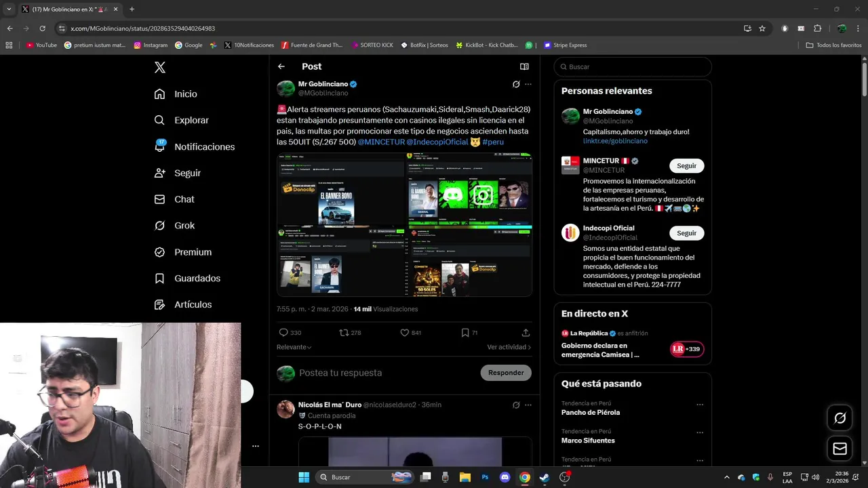This screenshot has height=488, width=868.
Task: Click the Responder button
Action: 506,373
